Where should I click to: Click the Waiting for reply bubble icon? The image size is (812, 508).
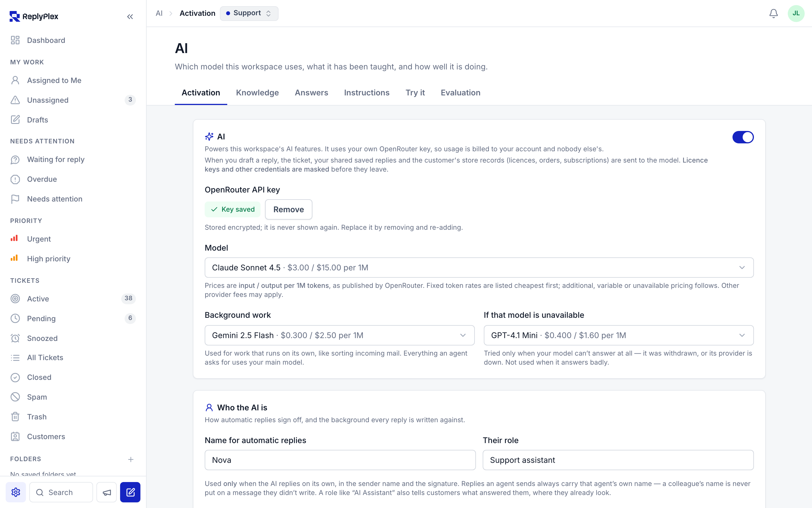coord(15,159)
